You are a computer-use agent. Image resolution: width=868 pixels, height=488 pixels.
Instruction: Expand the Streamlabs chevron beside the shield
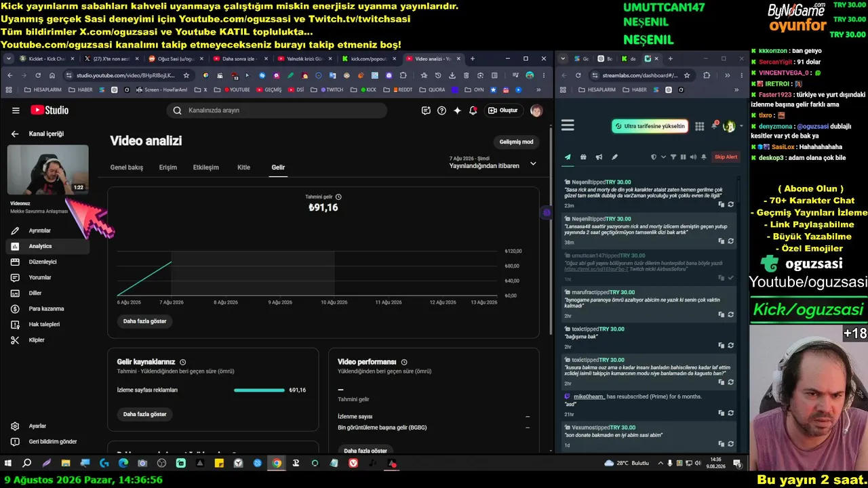663,157
